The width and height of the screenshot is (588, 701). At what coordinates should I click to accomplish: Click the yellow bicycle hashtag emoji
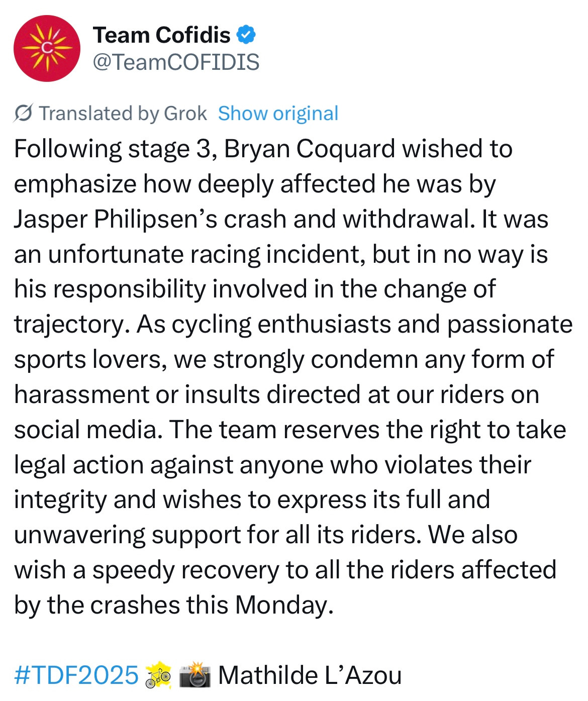pyautogui.click(x=158, y=675)
